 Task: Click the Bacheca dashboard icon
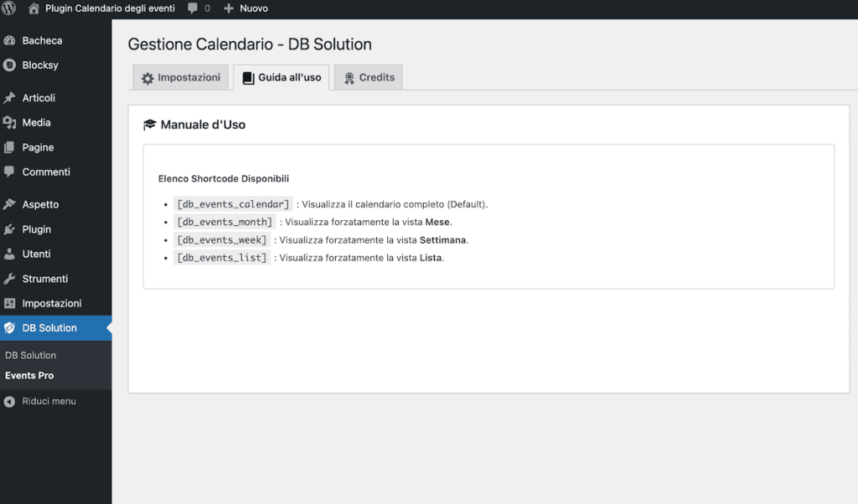click(x=9, y=40)
